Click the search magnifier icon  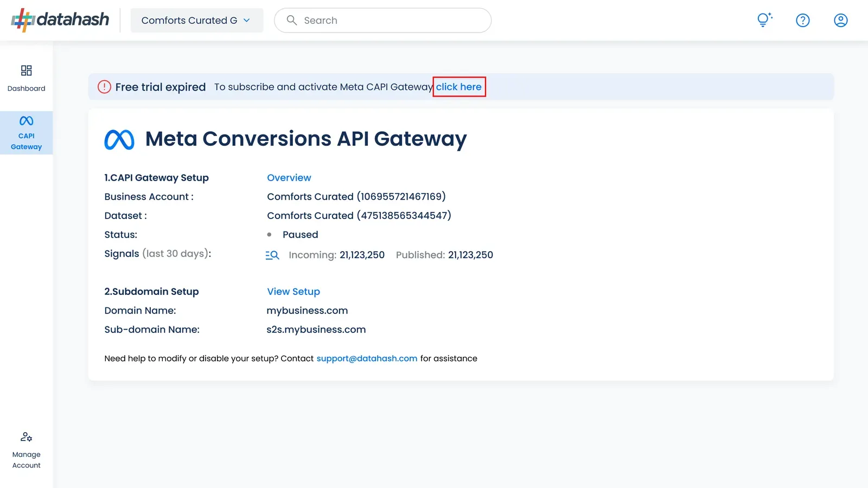(292, 20)
